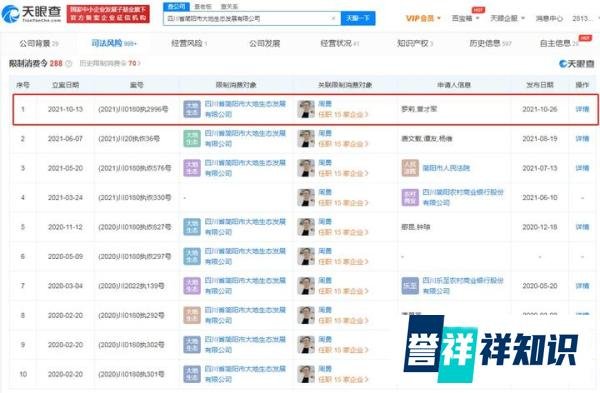Select filing date 2021-03-24 cell
600x393 pixels.
pyautogui.click(x=65, y=197)
